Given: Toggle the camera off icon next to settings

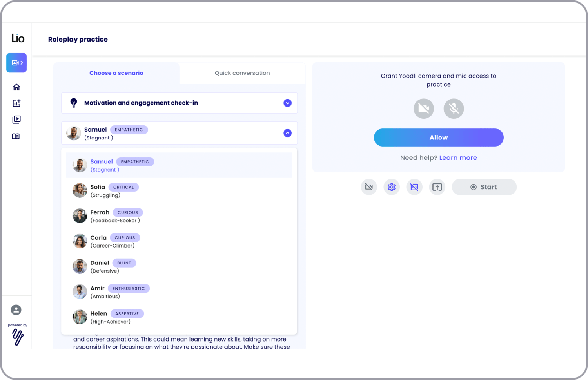Looking at the screenshot, I should [x=368, y=187].
